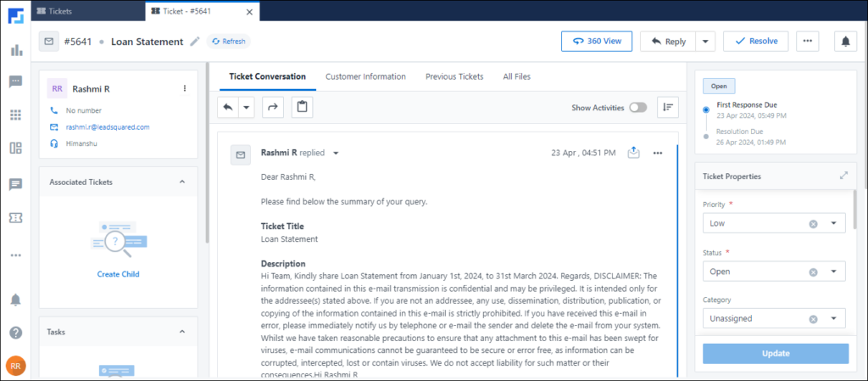Click the Create Child link

(x=119, y=274)
